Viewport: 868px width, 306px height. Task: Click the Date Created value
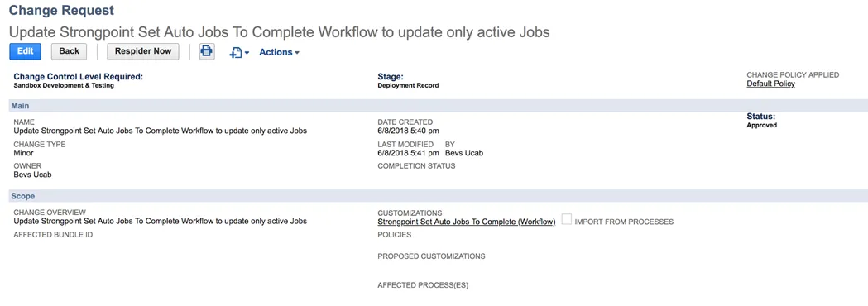[408, 131]
